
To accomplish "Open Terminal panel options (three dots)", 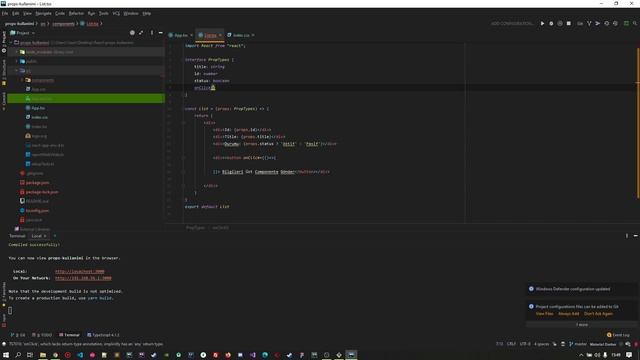I will click(x=627, y=236).
